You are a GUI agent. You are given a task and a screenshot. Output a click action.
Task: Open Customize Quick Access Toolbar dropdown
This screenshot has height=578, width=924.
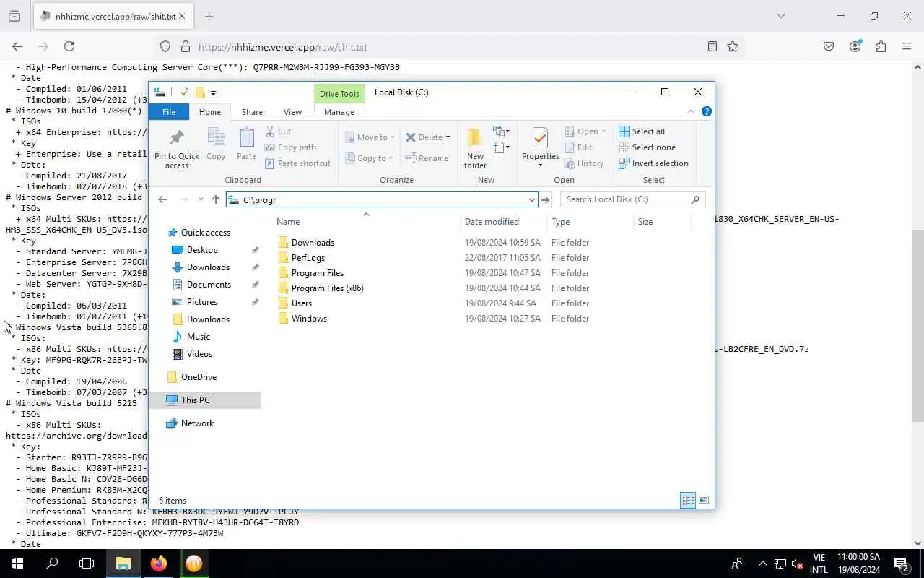click(213, 92)
